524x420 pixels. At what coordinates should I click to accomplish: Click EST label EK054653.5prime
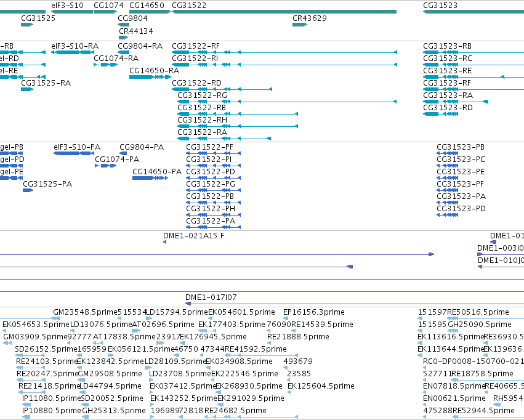[x=36, y=325]
